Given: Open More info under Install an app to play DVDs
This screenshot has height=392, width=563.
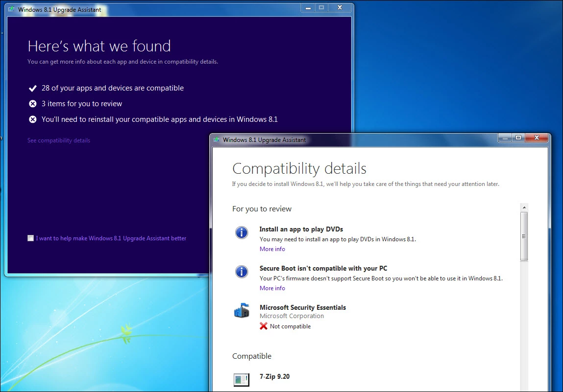Looking at the screenshot, I should tap(272, 249).
